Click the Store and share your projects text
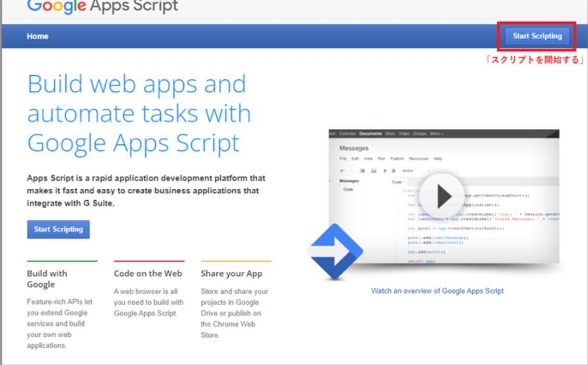Image resolution: width=588 pixels, height=365 pixels. pyautogui.click(x=234, y=313)
